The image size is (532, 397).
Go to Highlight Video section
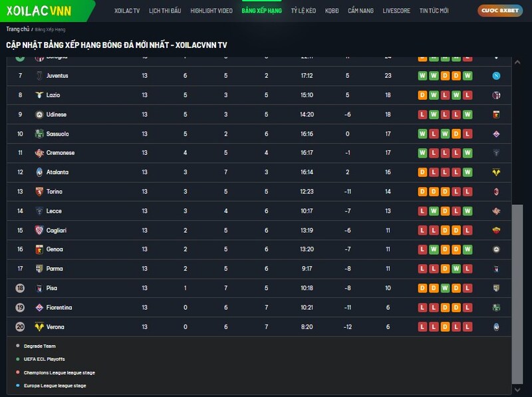point(211,11)
